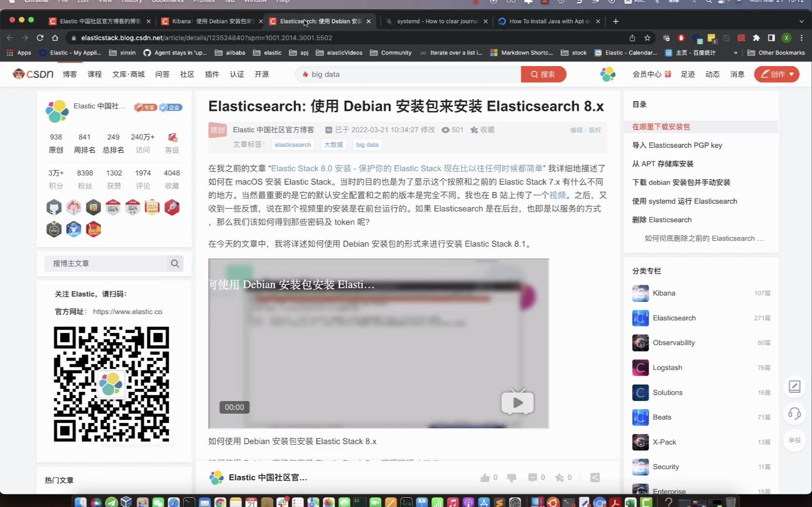Click the share icon in the address bar
The image size is (812, 507).
632,38
